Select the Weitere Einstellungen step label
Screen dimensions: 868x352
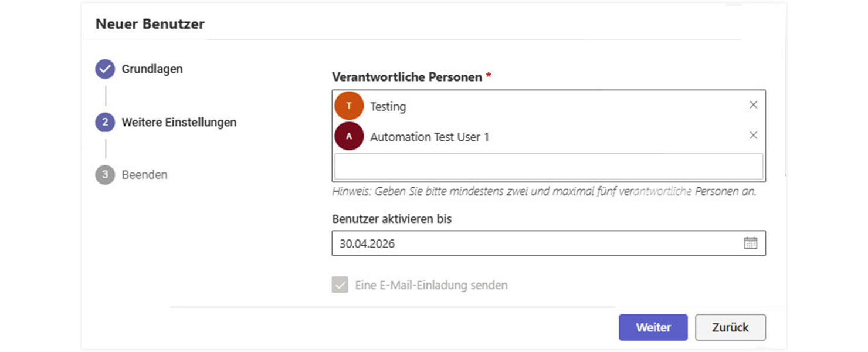[x=179, y=122]
